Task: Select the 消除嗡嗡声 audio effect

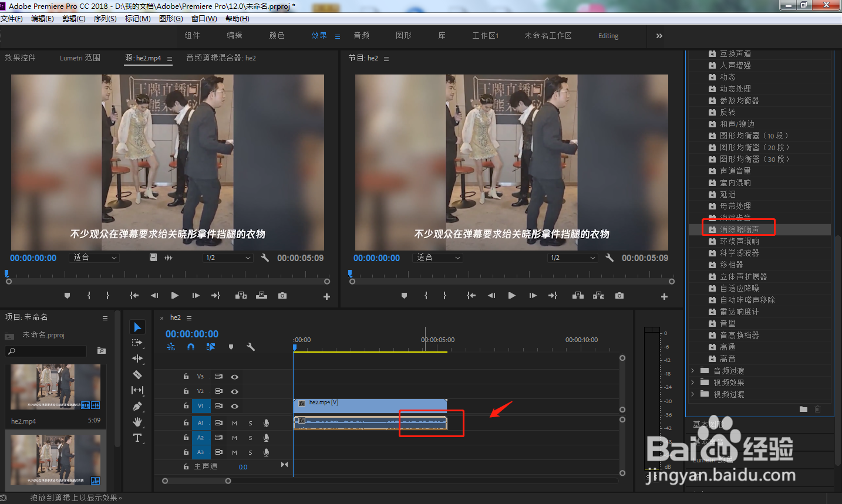Action: point(739,229)
